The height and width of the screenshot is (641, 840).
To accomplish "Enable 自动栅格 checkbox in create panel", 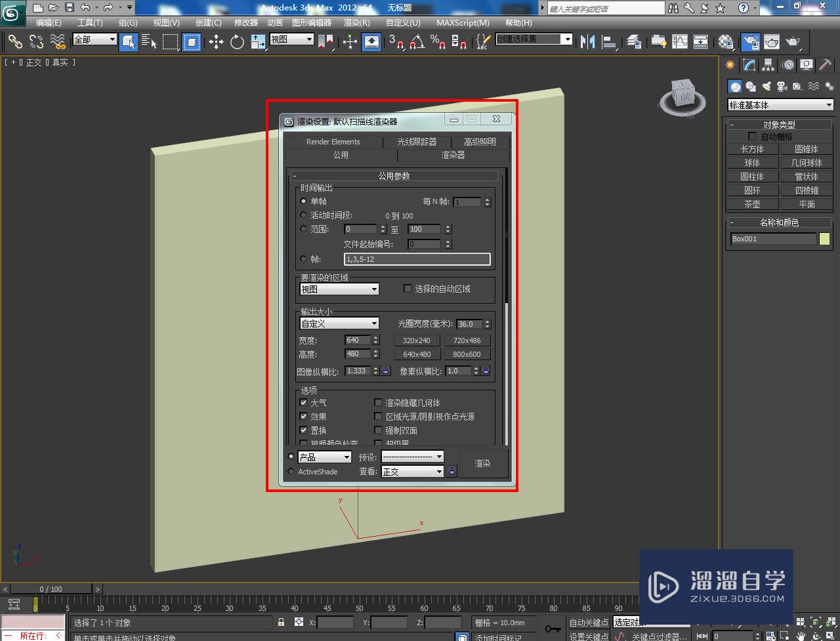I will click(753, 136).
